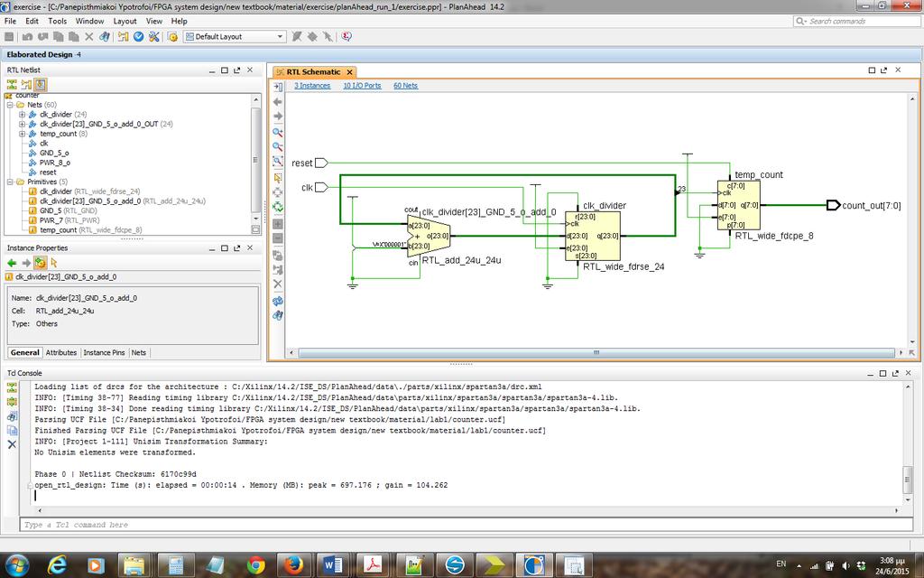Open the Help menu
Image resolution: width=924 pixels, height=578 pixels.
(x=180, y=22)
